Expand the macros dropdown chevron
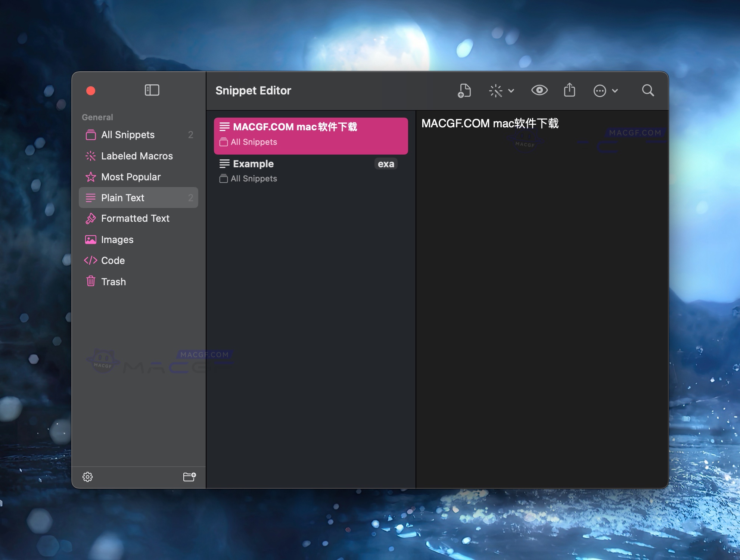This screenshot has height=560, width=740. (511, 91)
